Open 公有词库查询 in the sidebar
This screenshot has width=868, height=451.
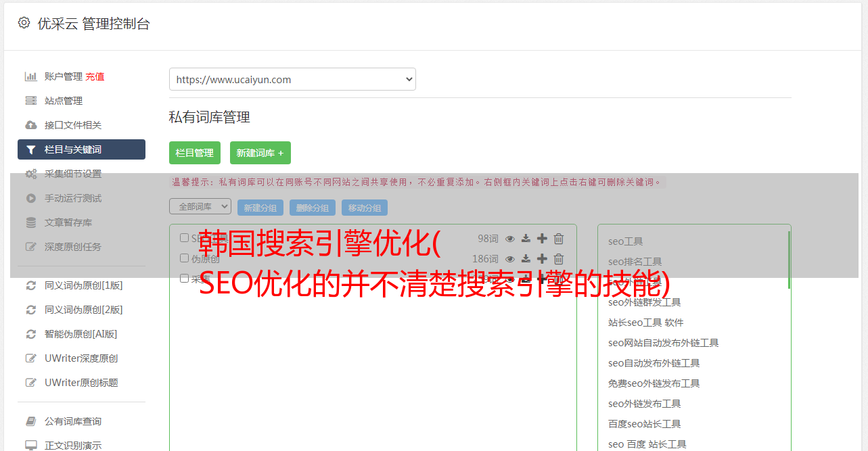pyautogui.click(x=73, y=421)
